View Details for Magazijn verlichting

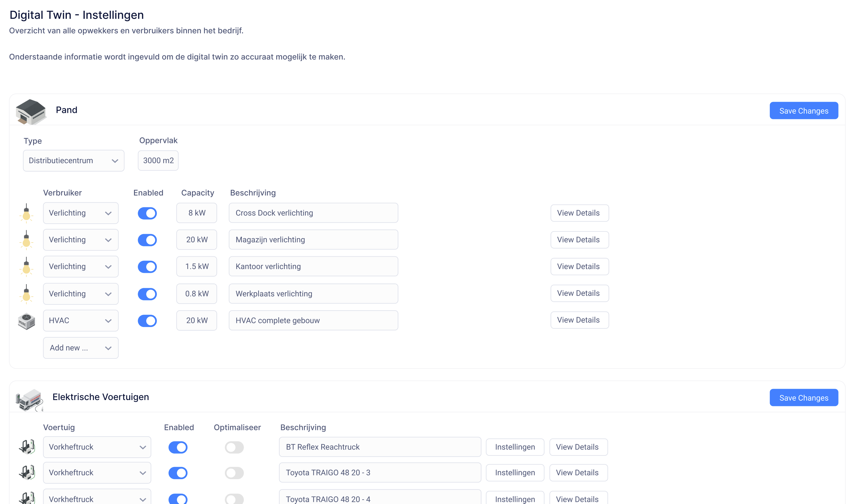pos(579,240)
